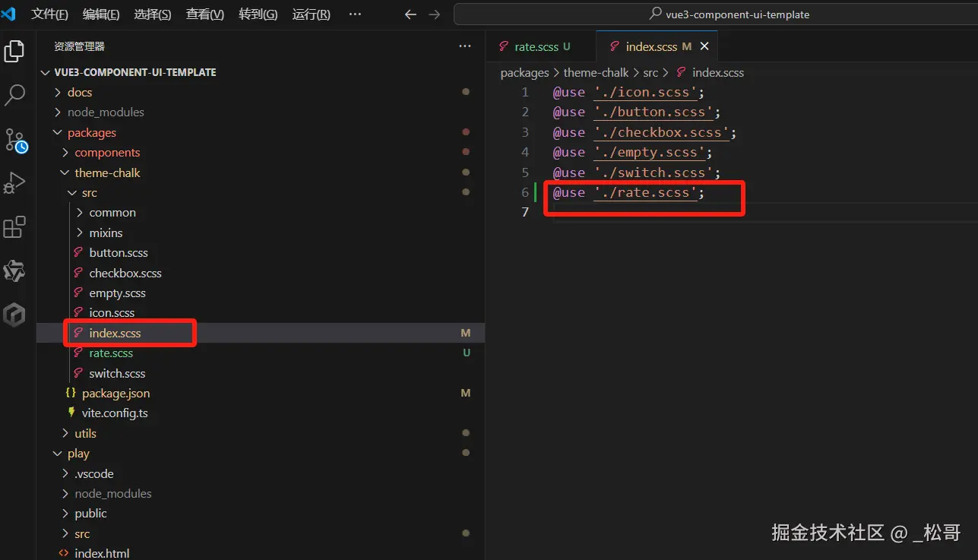Viewport: 978px width, 560px height.
Task: Go back with the left arrow
Action: point(410,14)
